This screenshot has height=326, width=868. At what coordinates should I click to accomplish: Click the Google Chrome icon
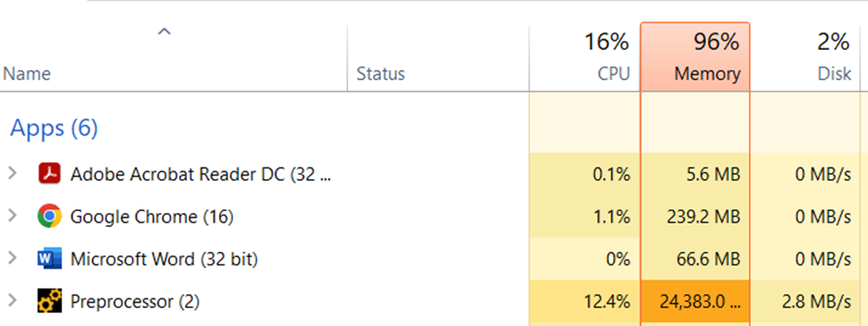49,216
